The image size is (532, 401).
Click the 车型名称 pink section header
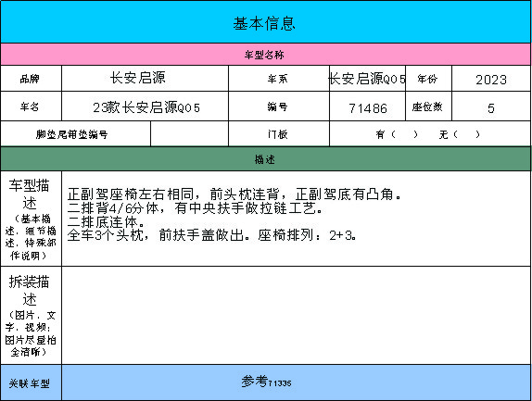coord(266,55)
